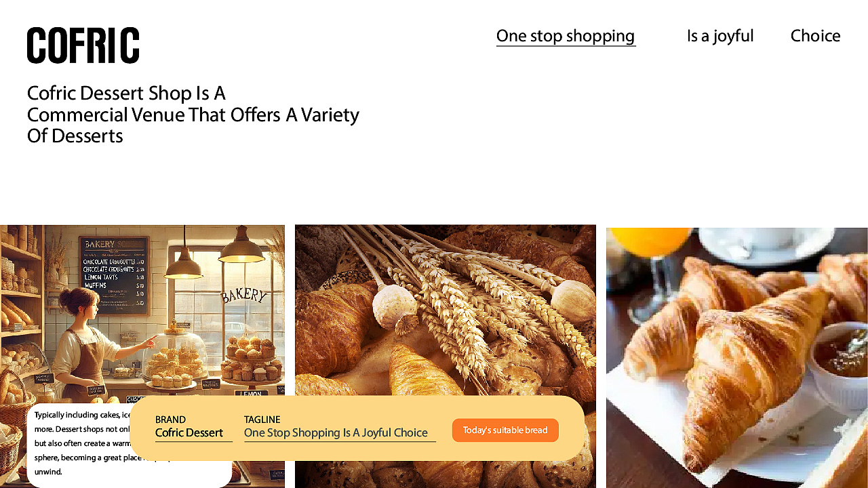This screenshot has height=488, width=868.
Task: Open the One stop shopping menu item
Action: tap(566, 36)
